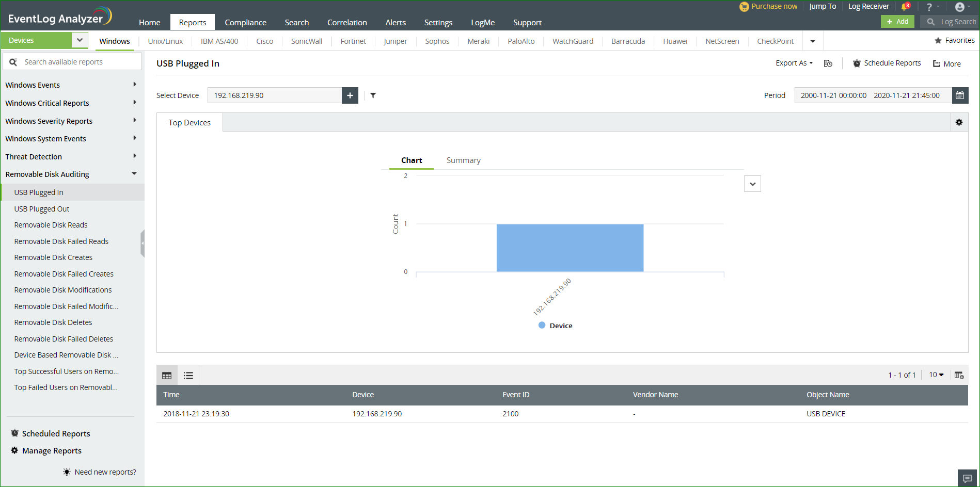Select the Unix/Linux vendor tab
Screen dimensions: 980x487
pos(165,41)
